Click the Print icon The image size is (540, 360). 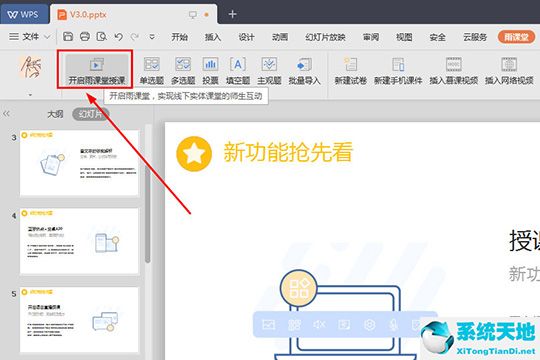point(85,37)
